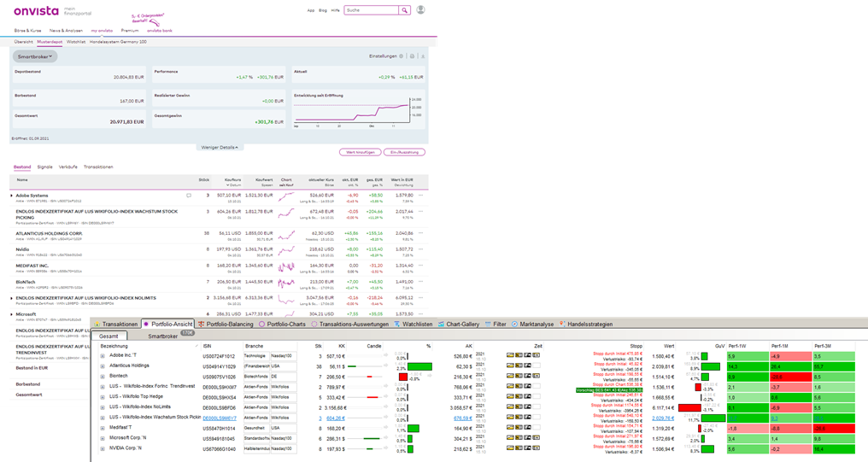
Task: Open the App link in header
Action: [x=311, y=10]
